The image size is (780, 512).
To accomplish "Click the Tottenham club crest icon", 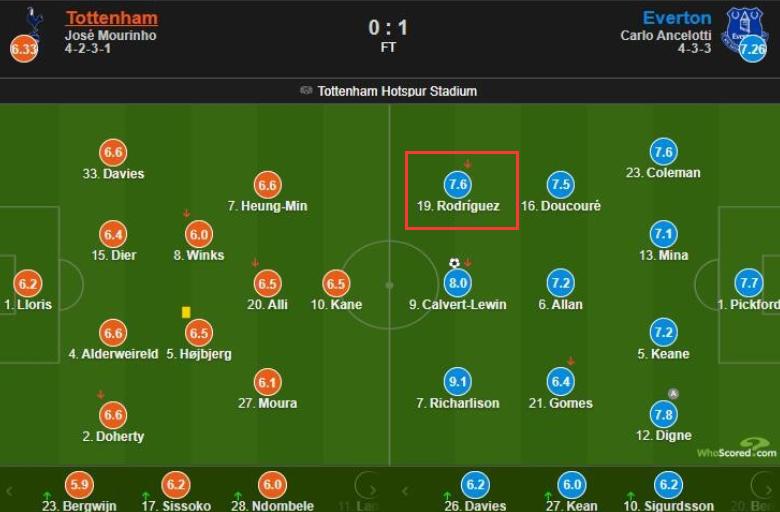I will (x=33, y=20).
